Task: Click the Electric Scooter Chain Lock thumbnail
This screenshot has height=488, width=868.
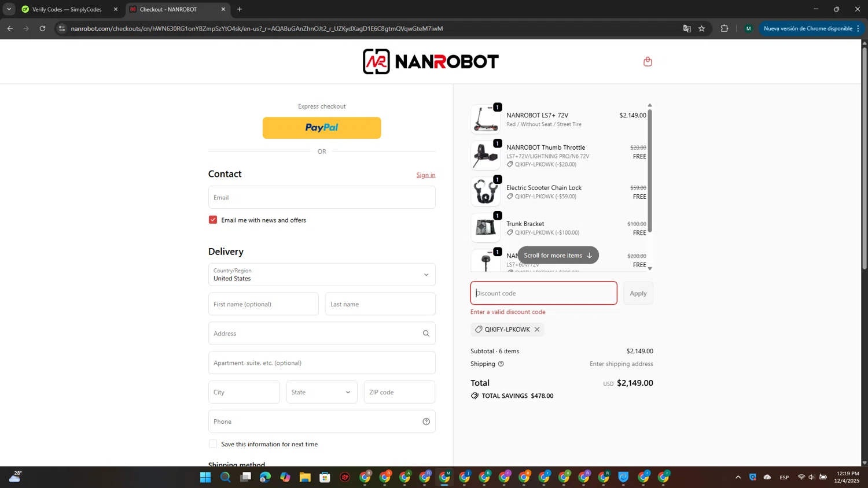Action: pos(486,191)
